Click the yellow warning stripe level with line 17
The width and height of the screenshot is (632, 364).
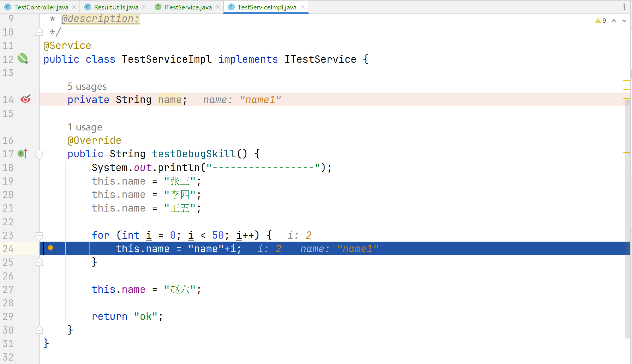[627, 152]
